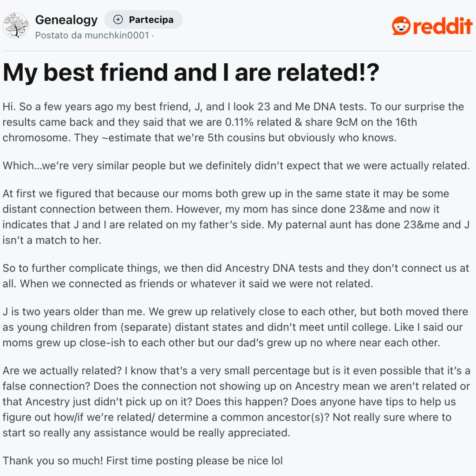This screenshot has height=476, width=476.
Task: Click the post title "My best friend and I are related!?"
Action: tap(191, 72)
